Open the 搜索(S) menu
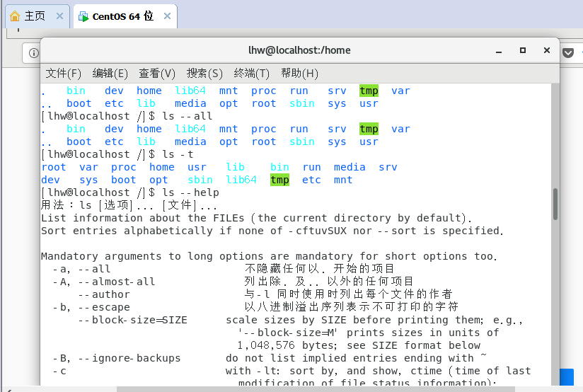The image size is (583, 392). coord(204,74)
